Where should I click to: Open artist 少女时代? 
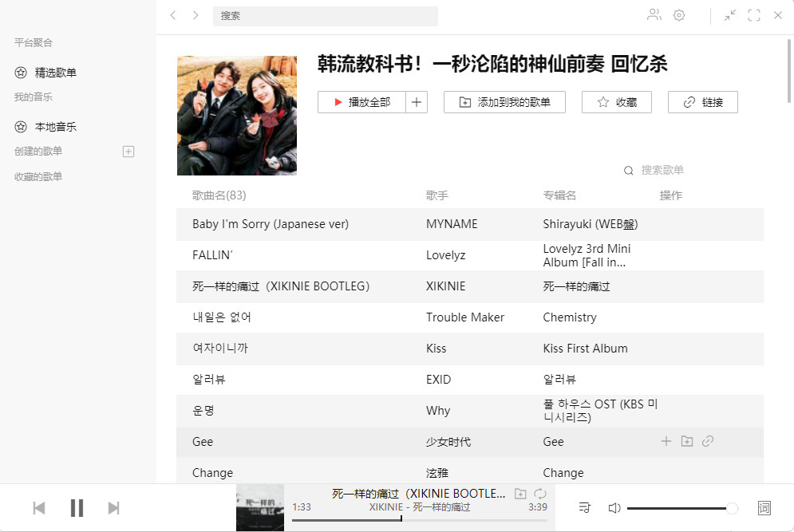448,441
